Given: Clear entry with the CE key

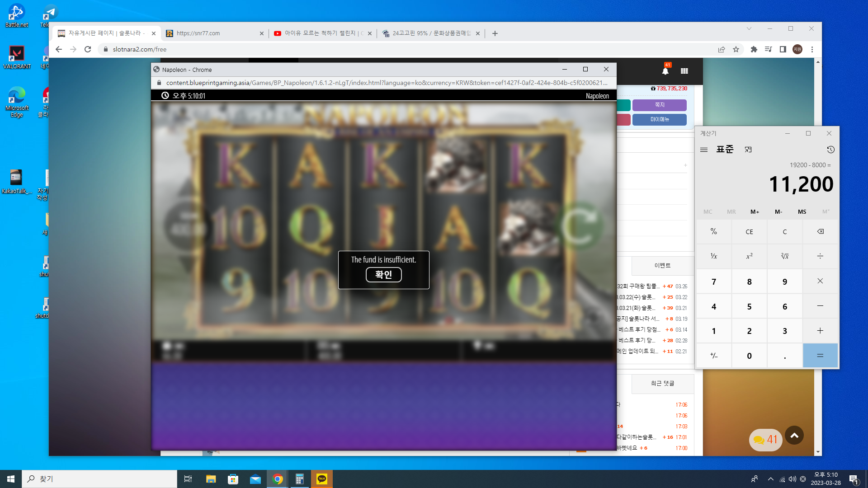Looking at the screenshot, I should (x=749, y=232).
